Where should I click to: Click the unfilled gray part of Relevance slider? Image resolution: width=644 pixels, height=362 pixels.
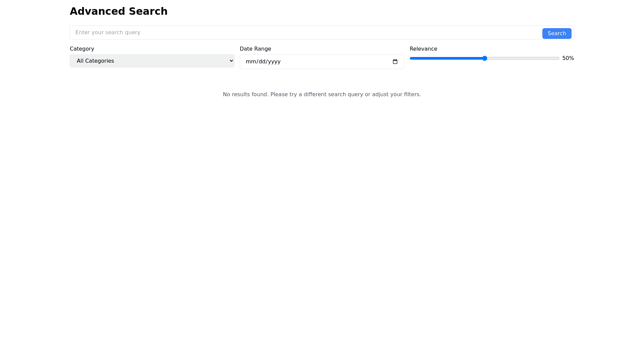pos(523,58)
